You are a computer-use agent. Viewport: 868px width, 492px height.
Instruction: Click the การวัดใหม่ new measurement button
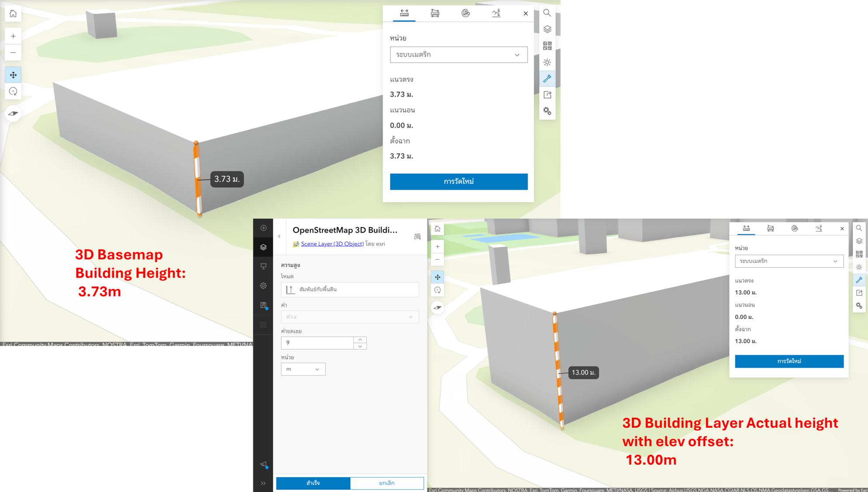click(458, 181)
